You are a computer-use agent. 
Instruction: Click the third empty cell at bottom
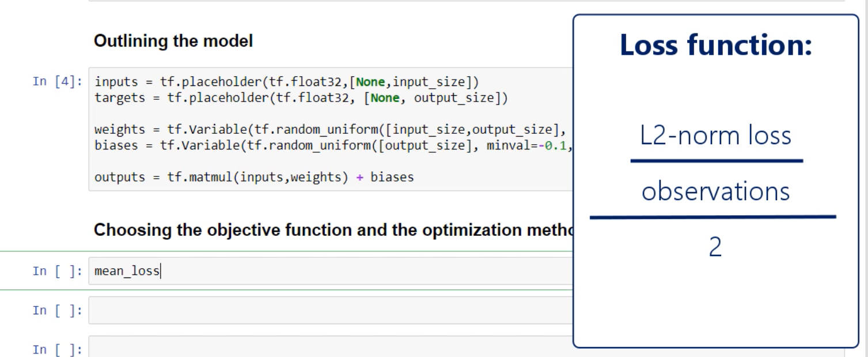pyautogui.click(x=328, y=348)
